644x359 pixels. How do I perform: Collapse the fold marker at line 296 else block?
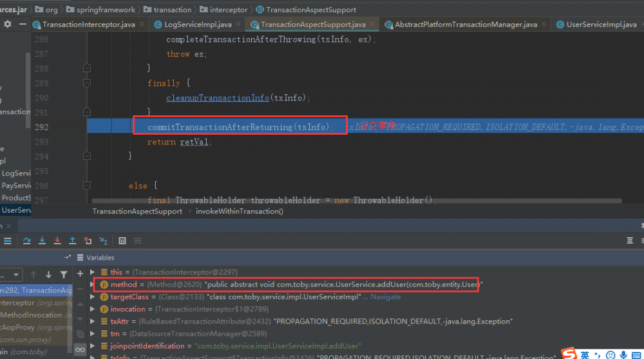87,185
